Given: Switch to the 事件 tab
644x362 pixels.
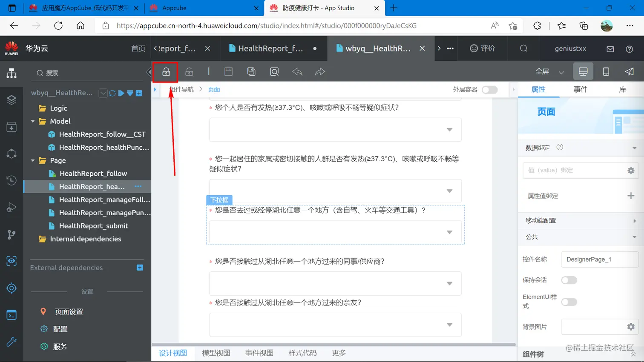Looking at the screenshot, I should click(x=581, y=89).
